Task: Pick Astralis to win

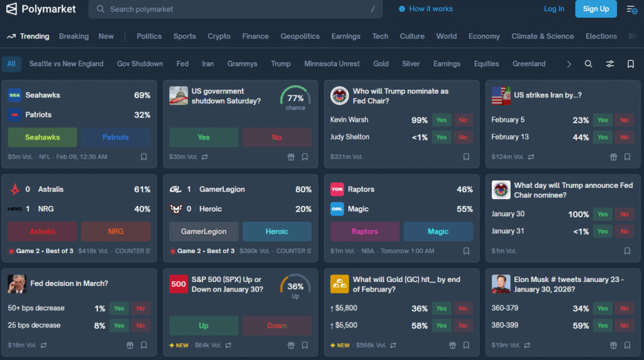Action: click(x=42, y=231)
